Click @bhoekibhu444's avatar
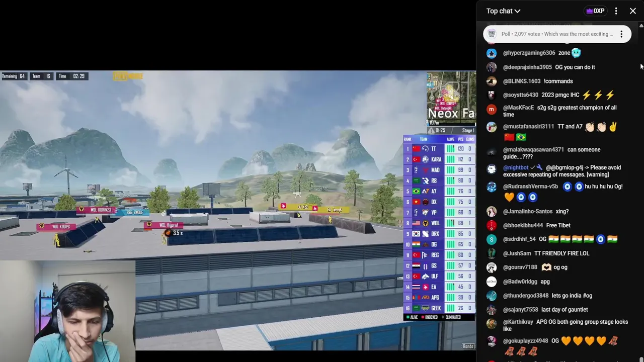 click(x=492, y=226)
